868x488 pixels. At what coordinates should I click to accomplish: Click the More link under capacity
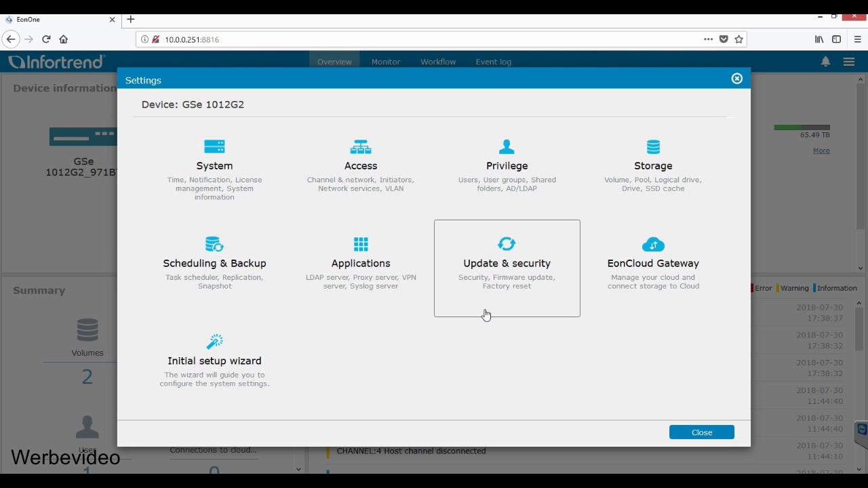821,150
